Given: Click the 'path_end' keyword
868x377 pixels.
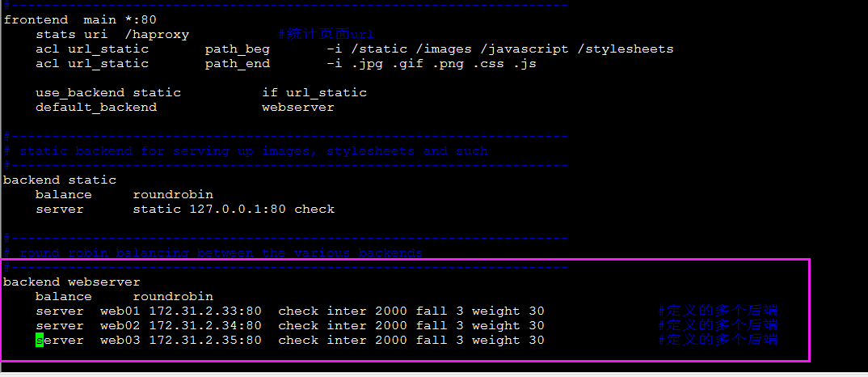Looking at the screenshot, I should (238, 64).
